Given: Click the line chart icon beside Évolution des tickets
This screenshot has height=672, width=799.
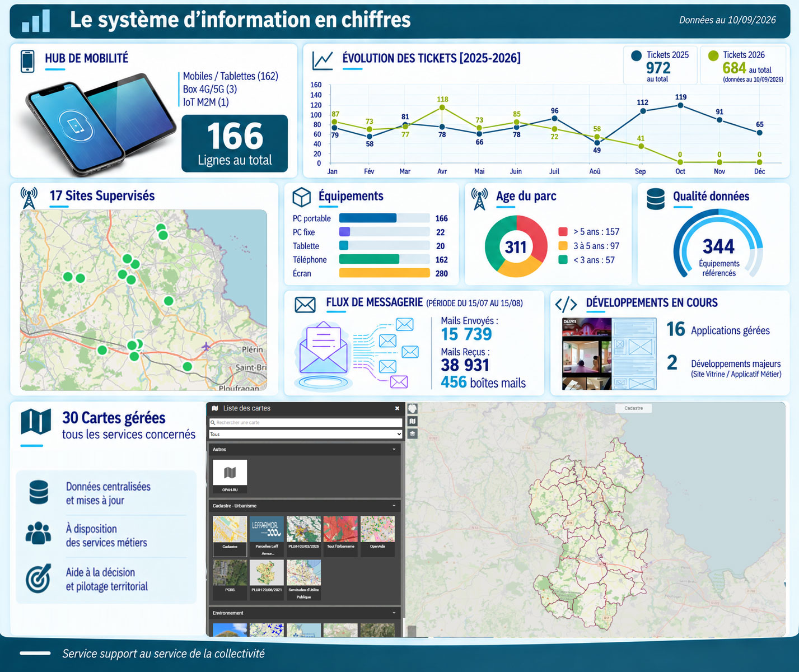Looking at the screenshot, I should pyautogui.click(x=323, y=60).
